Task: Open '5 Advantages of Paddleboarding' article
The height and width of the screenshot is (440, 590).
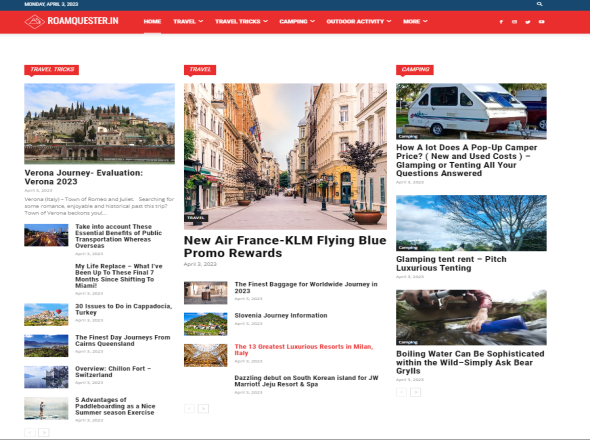Action: coord(115,406)
